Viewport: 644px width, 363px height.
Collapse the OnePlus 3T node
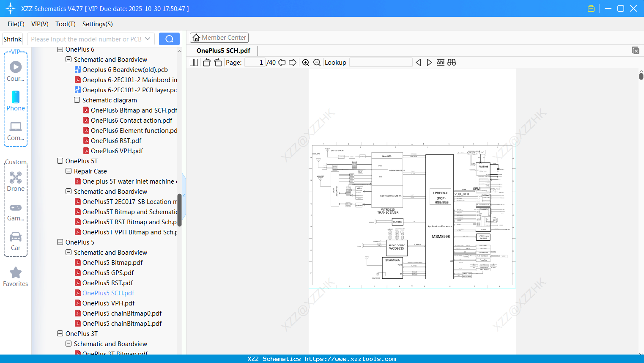coord(60,333)
